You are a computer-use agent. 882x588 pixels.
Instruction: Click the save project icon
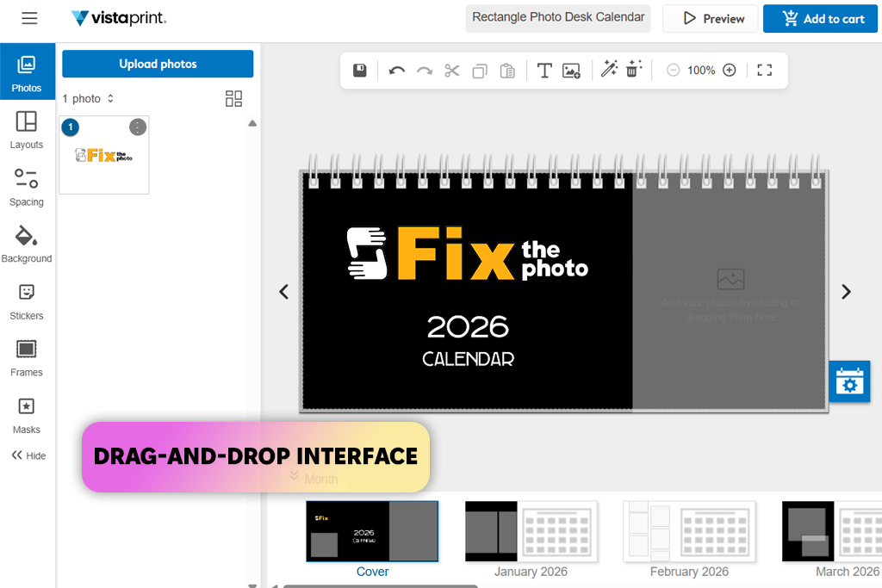[360, 71]
